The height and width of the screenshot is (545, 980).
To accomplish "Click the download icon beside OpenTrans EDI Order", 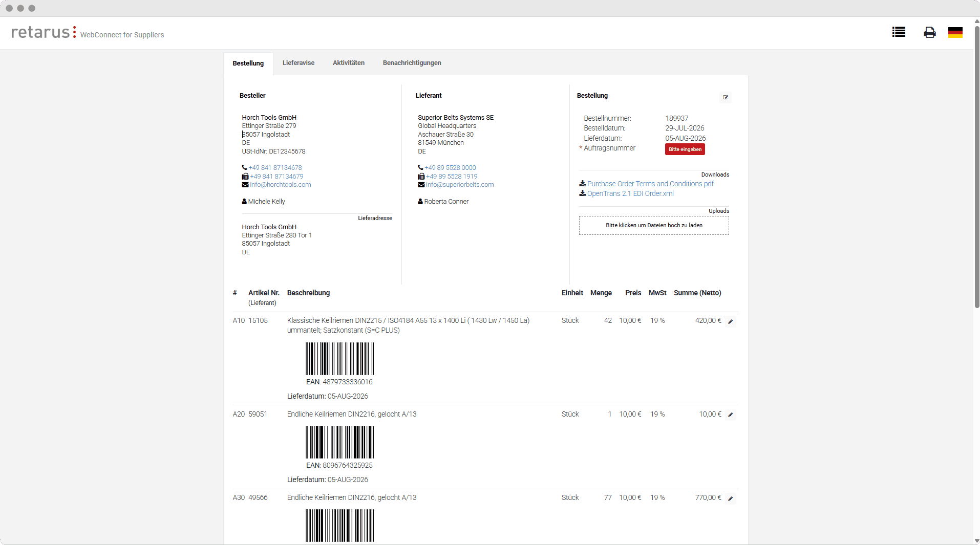I will pyautogui.click(x=582, y=193).
